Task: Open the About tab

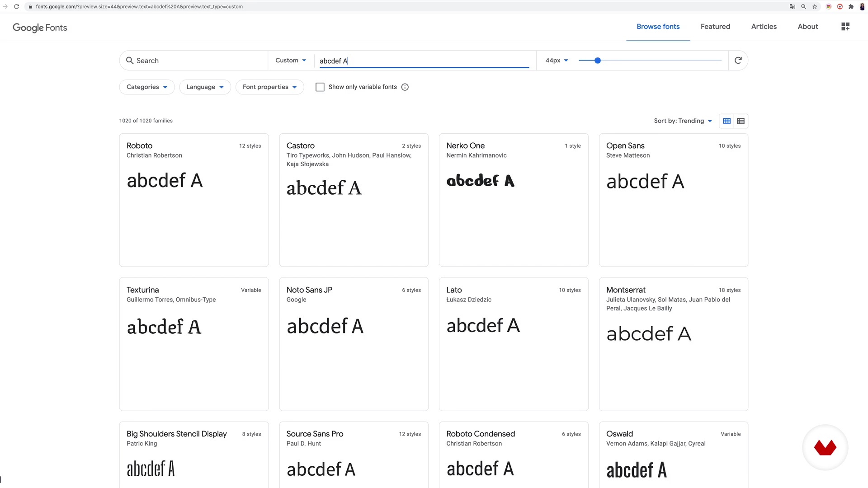Action: pyautogui.click(x=807, y=27)
